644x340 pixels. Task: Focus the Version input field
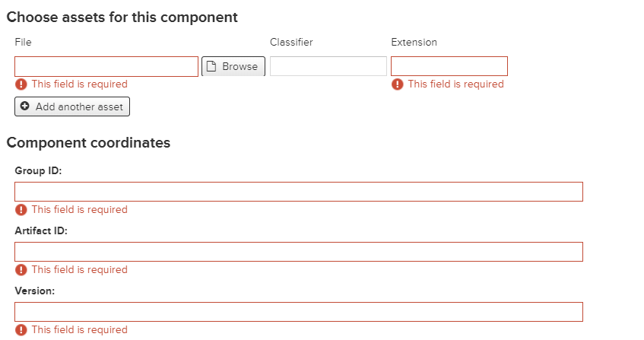point(299,312)
